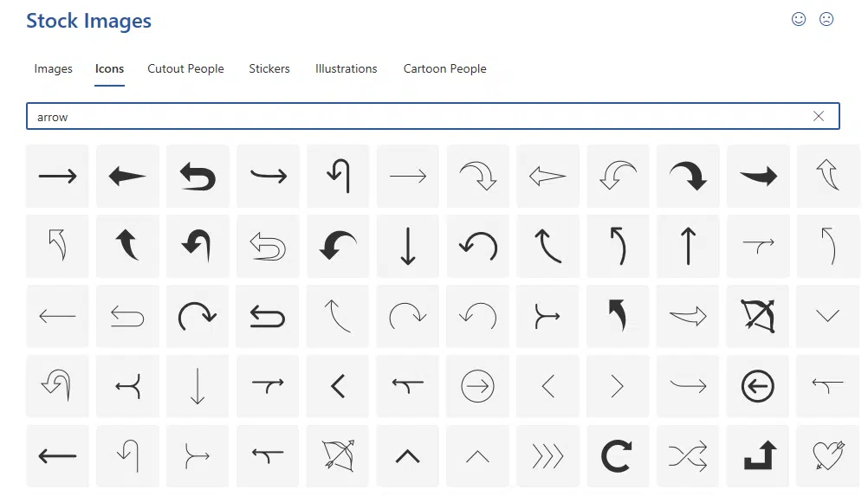Select the thin right chevron icon
The width and height of the screenshot is (868, 496).
click(618, 386)
